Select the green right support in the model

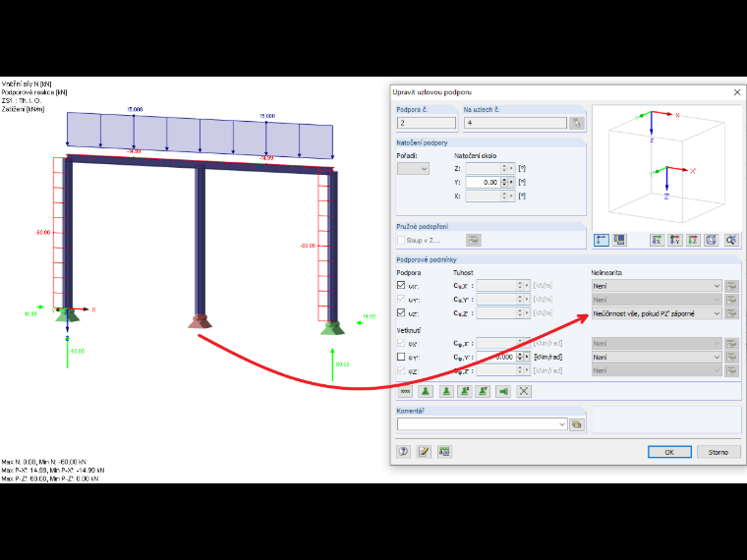(x=332, y=328)
